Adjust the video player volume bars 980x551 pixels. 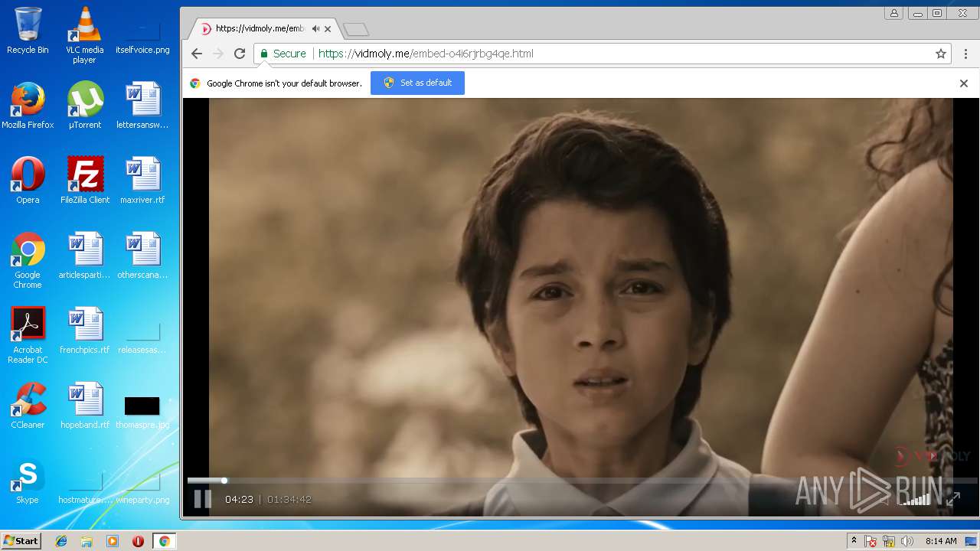914,499
